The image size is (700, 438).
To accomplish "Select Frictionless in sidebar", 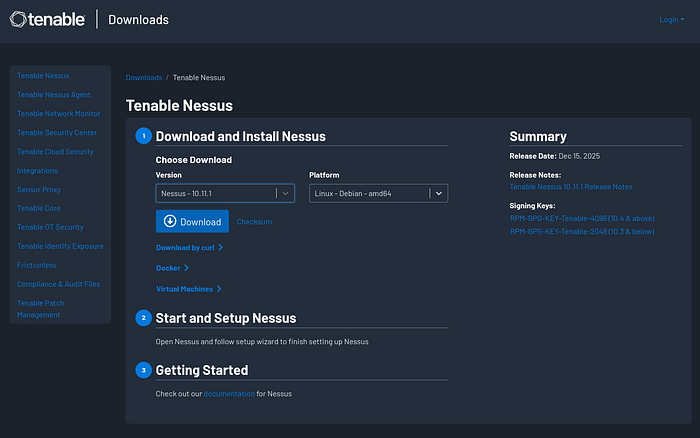I will pyautogui.click(x=37, y=265).
